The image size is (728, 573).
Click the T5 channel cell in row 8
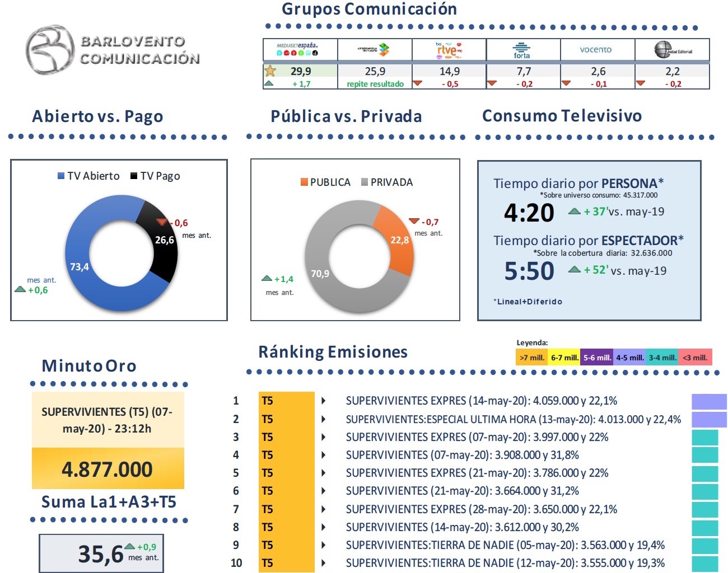coord(287,527)
